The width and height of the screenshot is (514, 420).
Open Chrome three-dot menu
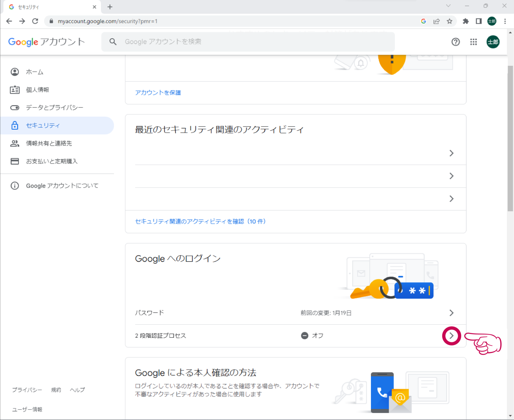click(505, 21)
